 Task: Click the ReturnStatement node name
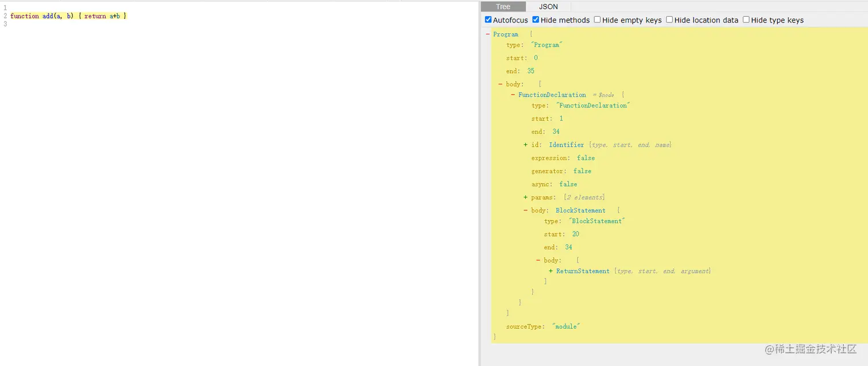pos(583,271)
